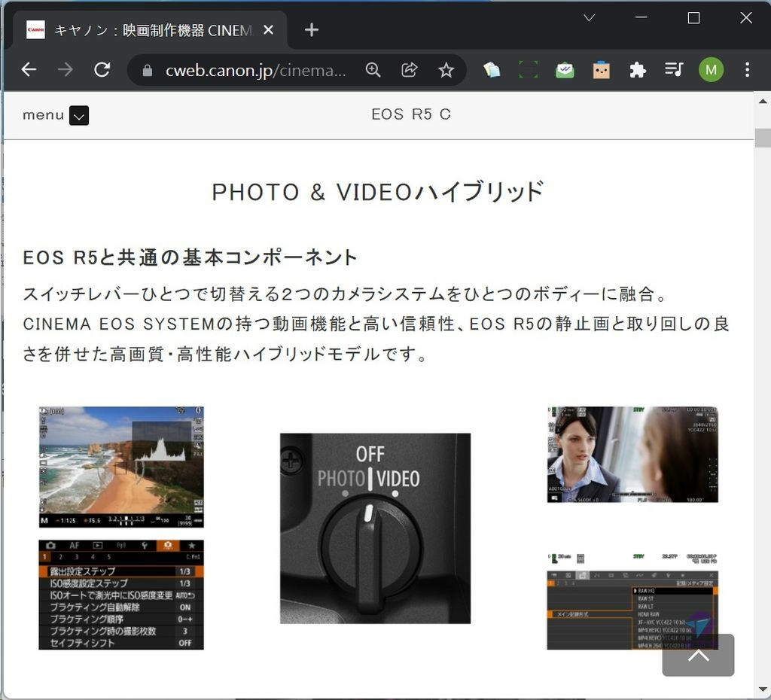Minimize the Chrome window
This screenshot has width=771, height=700.
coord(641,18)
